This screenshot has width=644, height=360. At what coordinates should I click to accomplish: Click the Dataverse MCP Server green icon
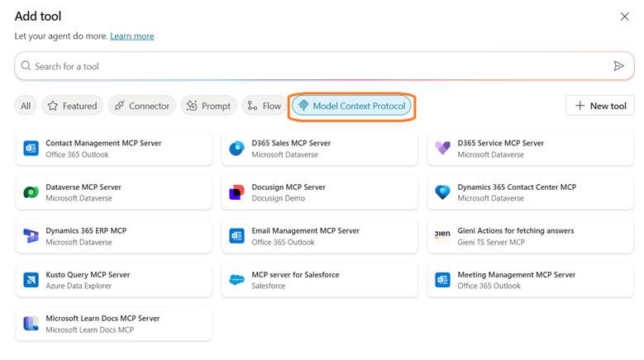(31, 192)
